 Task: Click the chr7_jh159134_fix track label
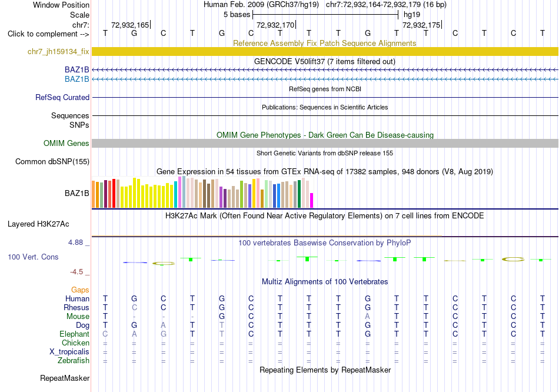58,51
